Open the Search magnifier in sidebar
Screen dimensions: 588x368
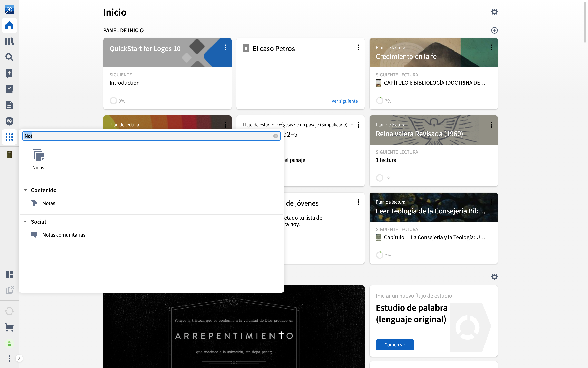pos(9,57)
